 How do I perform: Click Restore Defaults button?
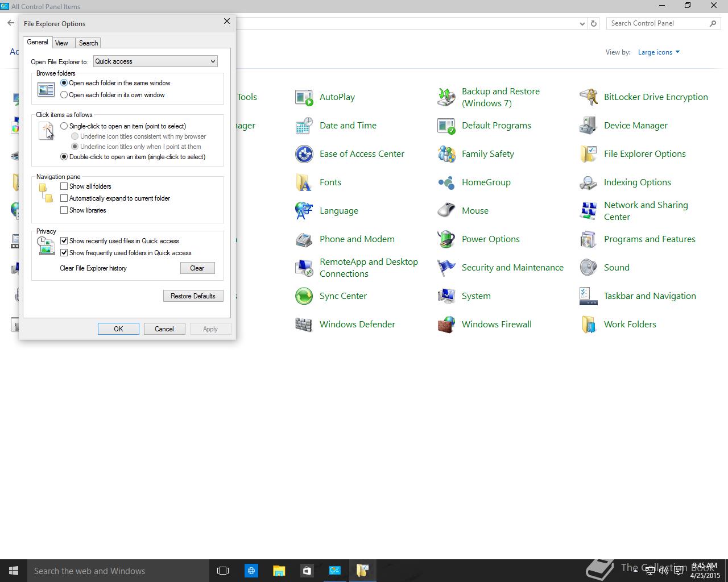click(193, 296)
